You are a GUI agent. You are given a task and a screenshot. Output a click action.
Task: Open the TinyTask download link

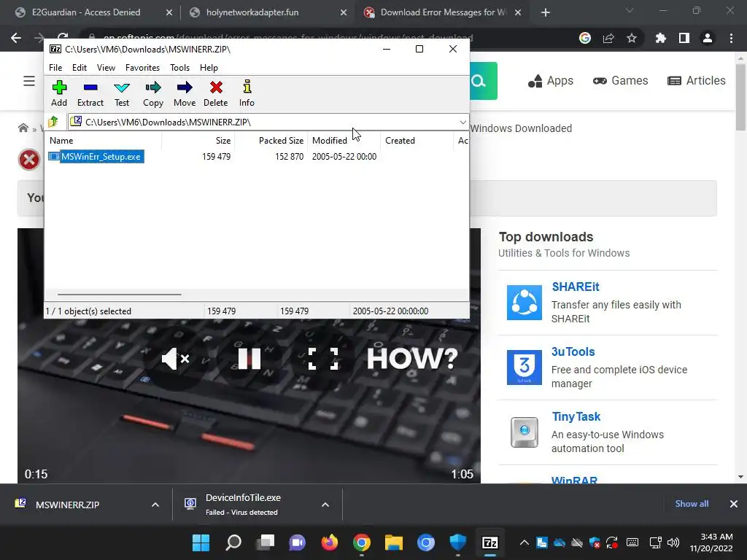pos(576,416)
